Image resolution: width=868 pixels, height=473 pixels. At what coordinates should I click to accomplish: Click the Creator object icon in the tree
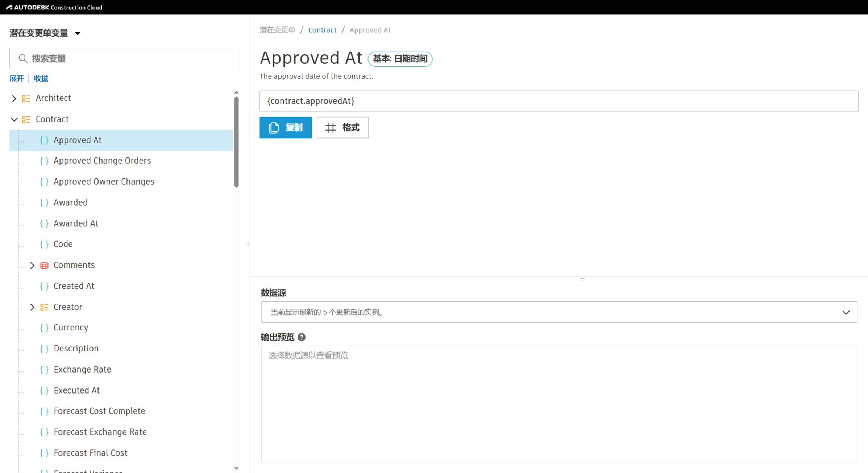pos(44,307)
